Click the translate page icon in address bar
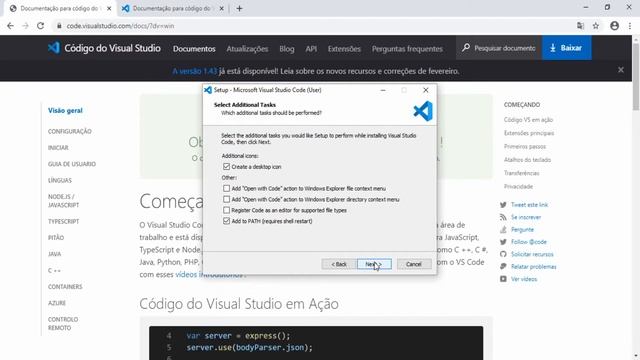The height and width of the screenshot is (360, 640). [580, 26]
